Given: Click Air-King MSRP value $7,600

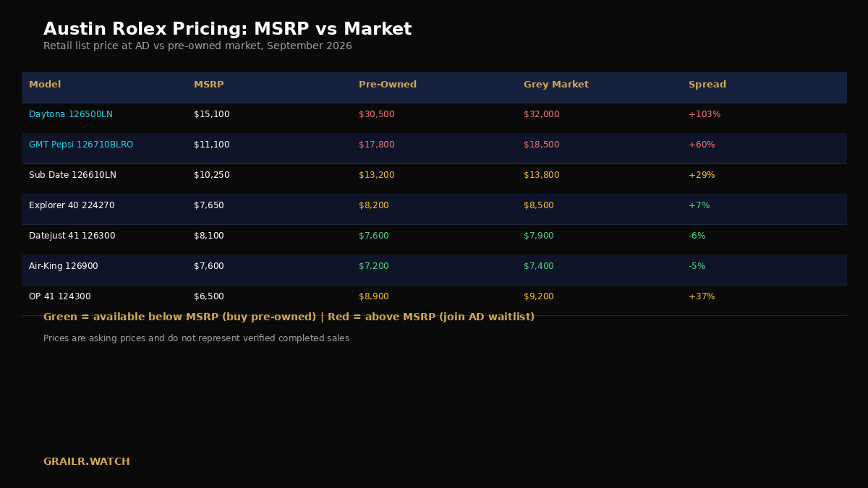Looking at the screenshot, I should click(209, 266).
